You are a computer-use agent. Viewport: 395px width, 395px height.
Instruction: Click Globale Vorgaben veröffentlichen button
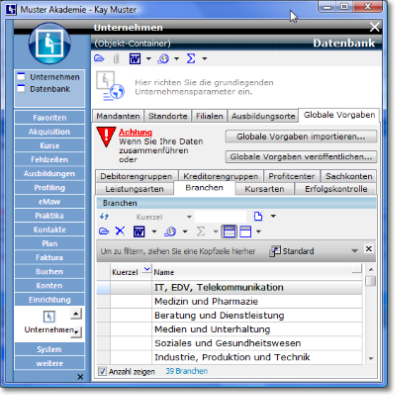pyautogui.click(x=301, y=157)
